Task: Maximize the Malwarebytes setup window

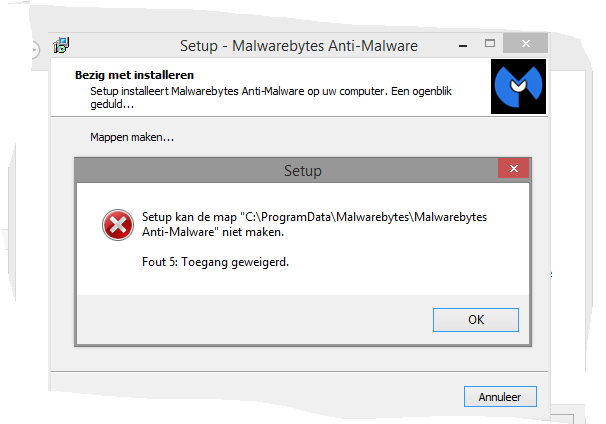Action: point(490,43)
